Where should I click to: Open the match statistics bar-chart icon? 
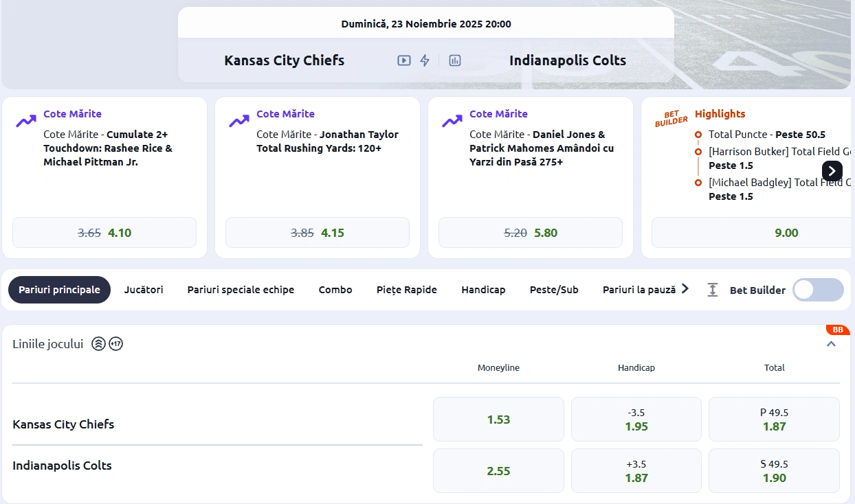[x=454, y=60]
